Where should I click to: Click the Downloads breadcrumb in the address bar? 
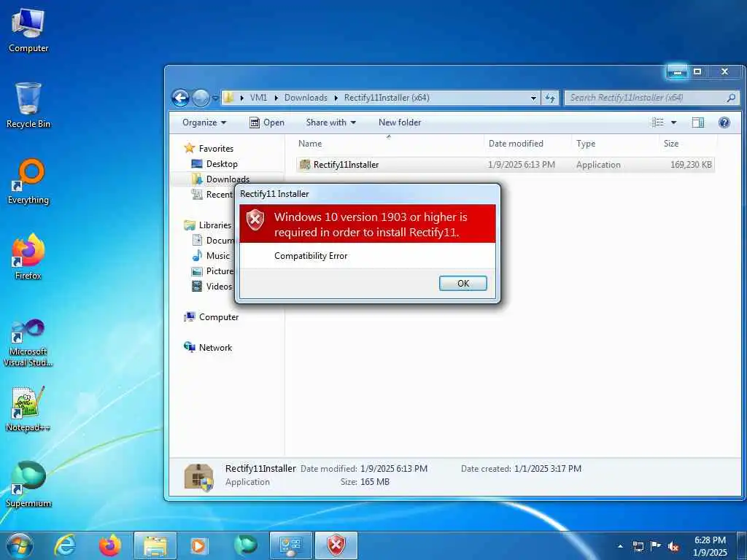coord(306,98)
